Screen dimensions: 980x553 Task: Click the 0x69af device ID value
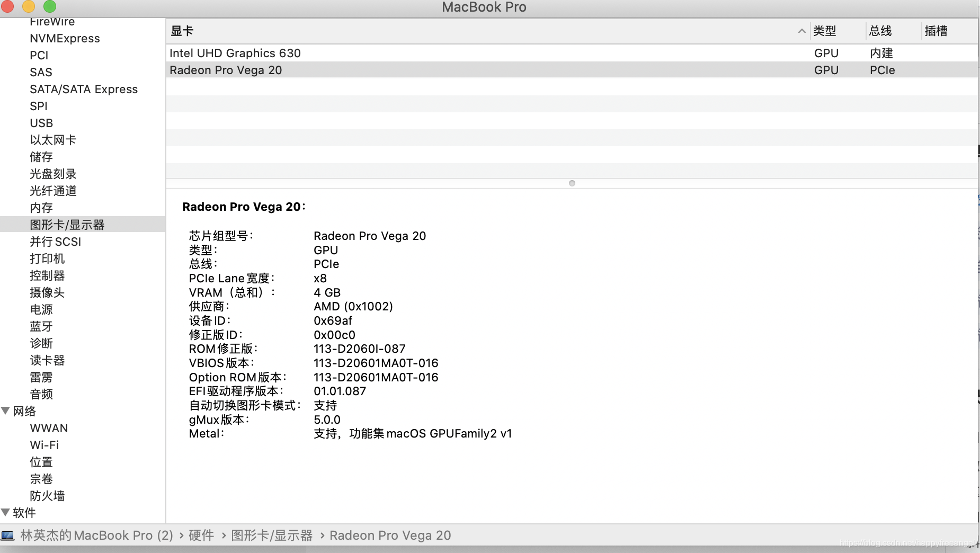[x=333, y=321]
